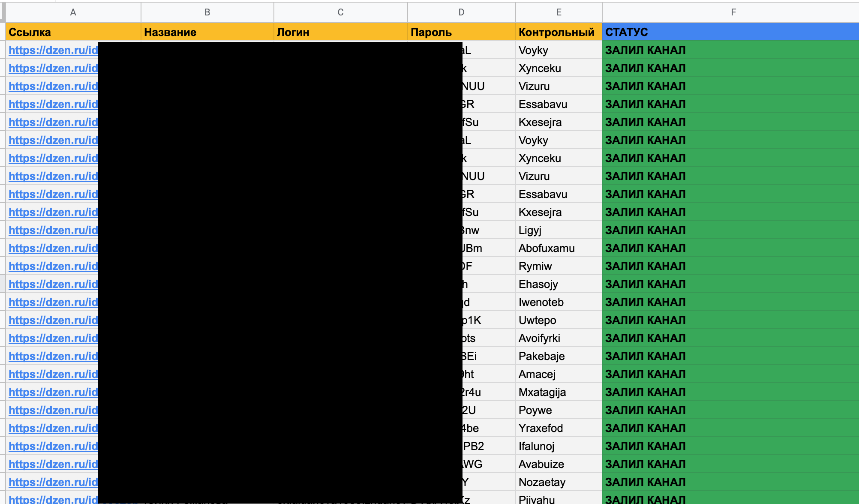The height and width of the screenshot is (504, 859).
Task: Click column E header letter
Action: coord(559,12)
